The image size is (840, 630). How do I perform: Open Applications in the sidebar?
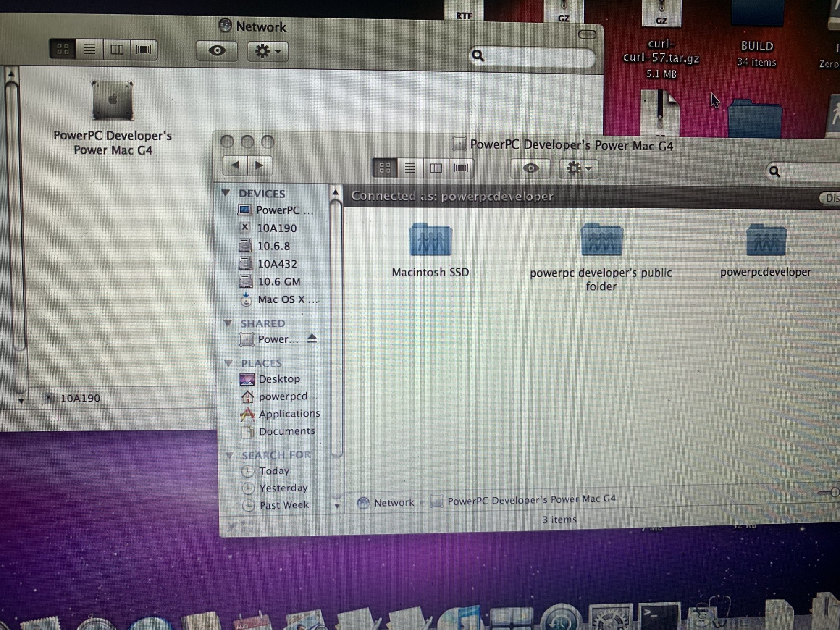click(x=289, y=414)
